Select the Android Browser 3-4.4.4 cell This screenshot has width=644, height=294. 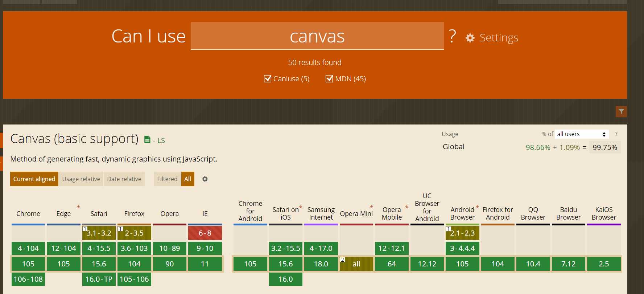point(462,248)
